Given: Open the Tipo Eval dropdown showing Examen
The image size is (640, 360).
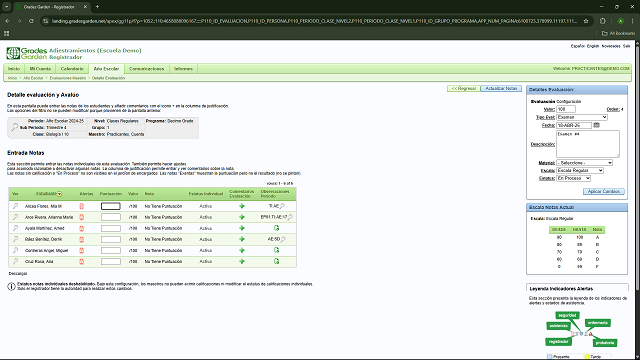Looking at the screenshot, I should click(x=582, y=117).
